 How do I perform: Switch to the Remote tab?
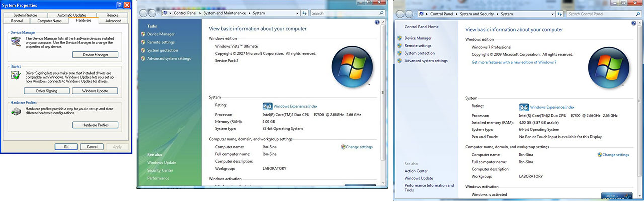pyautogui.click(x=112, y=15)
